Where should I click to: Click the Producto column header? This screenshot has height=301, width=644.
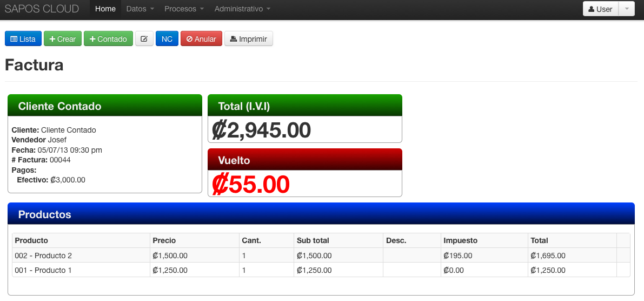(31, 240)
